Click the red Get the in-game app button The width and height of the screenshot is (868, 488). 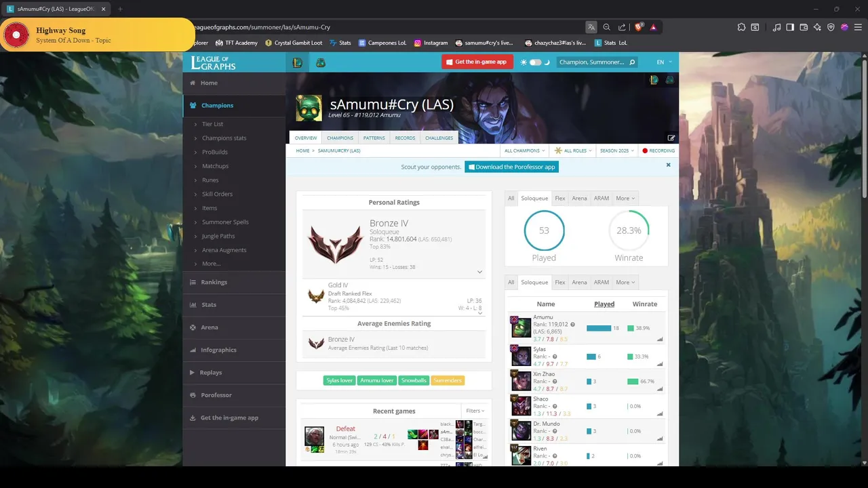click(476, 62)
